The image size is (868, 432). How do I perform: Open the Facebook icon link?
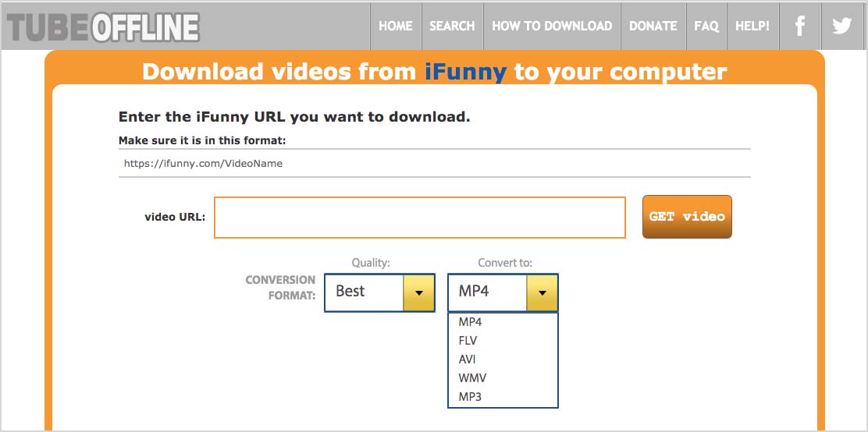coord(799,26)
